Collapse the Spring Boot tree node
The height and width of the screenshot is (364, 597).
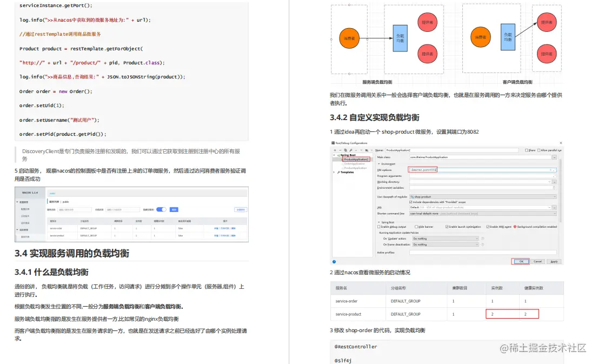[334, 155]
